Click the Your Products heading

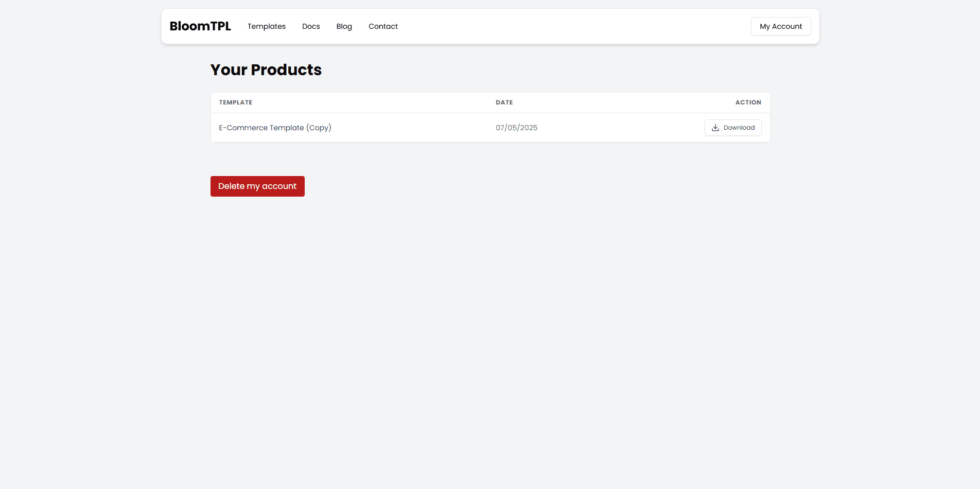point(266,70)
